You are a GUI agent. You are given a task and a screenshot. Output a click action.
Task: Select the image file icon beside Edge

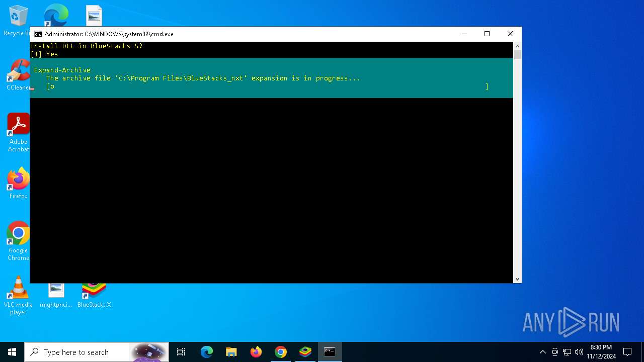click(94, 16)
